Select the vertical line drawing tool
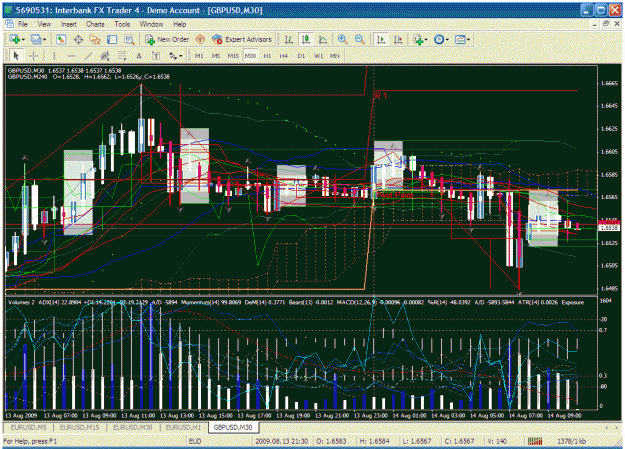Screen dimensions: 625x449 point(54,56)
